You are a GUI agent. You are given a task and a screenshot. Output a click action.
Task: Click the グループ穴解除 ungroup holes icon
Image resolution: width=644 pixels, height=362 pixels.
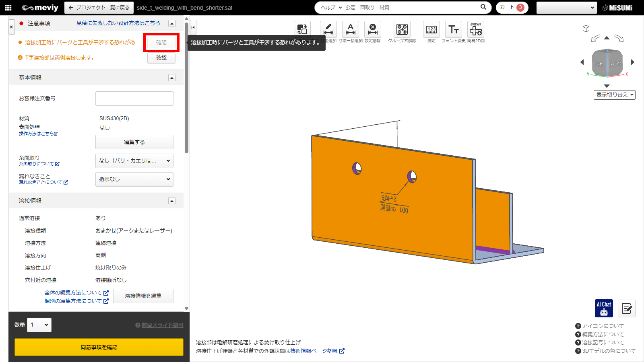point(402,30)
